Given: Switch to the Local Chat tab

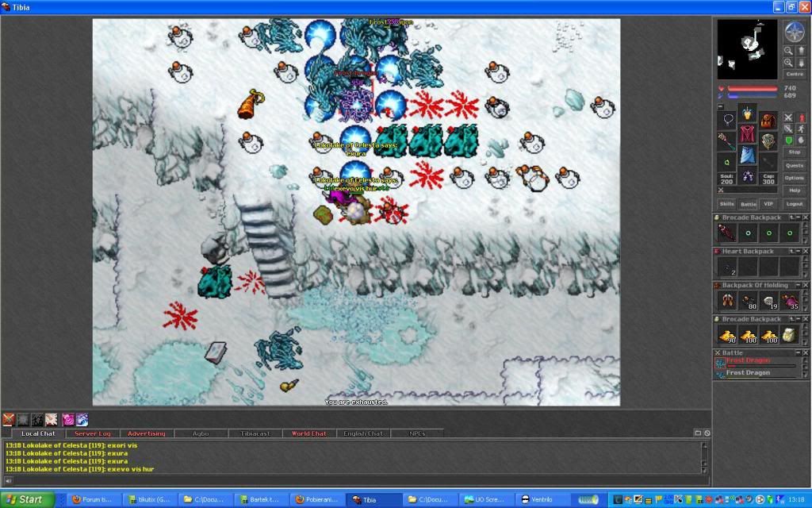Looking at the screenshot, I should tap(38, 433).
